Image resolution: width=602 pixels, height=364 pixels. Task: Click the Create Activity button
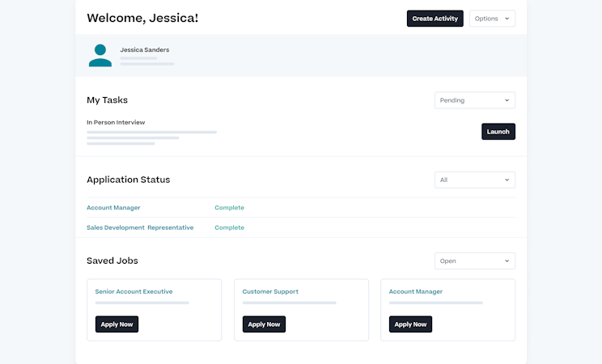435,19
